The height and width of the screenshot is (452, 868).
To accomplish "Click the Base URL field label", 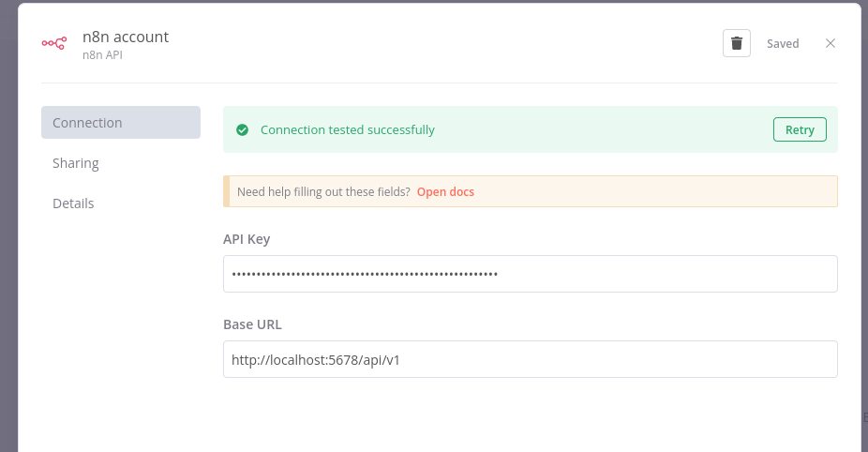I will pyautogui.click(x=252, y=324).
